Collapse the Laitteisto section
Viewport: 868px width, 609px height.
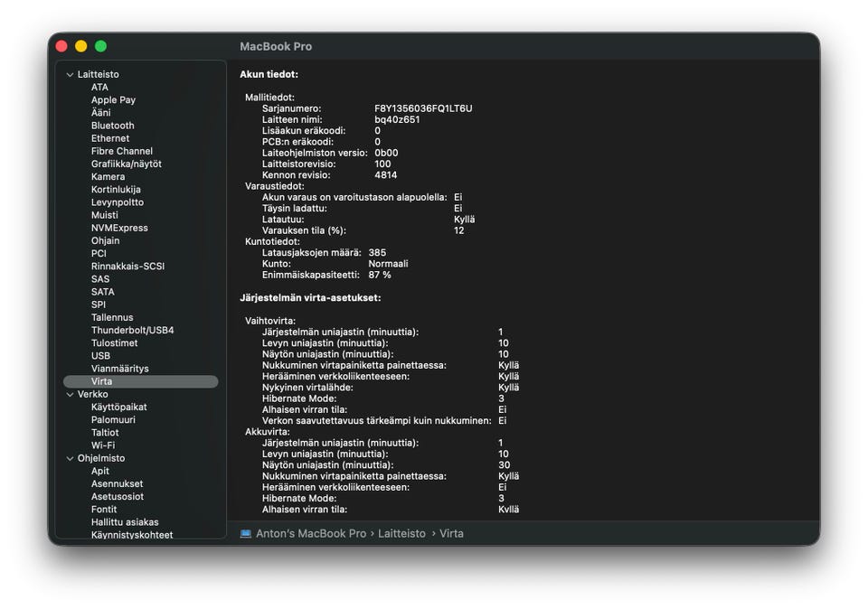(x=70, y=75)
